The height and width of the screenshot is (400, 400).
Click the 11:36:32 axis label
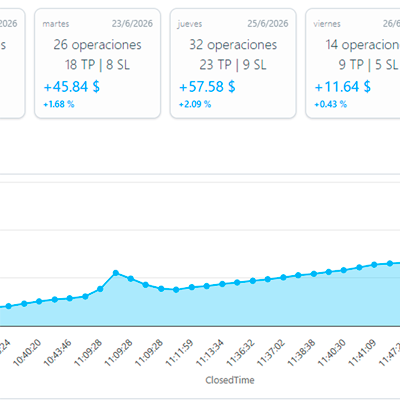click(x=241, y=352)
